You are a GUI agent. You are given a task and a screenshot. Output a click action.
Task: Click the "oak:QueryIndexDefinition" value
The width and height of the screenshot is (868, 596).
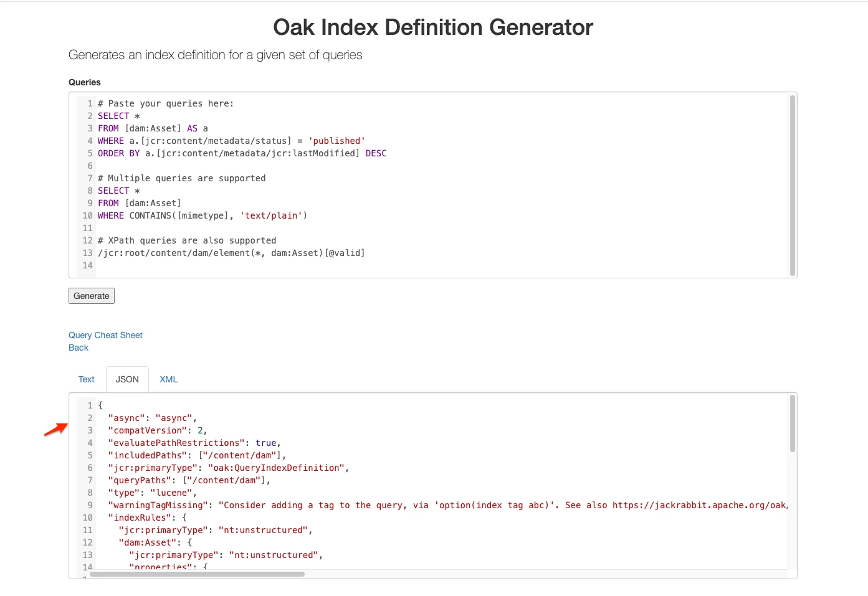pos(276,468)
